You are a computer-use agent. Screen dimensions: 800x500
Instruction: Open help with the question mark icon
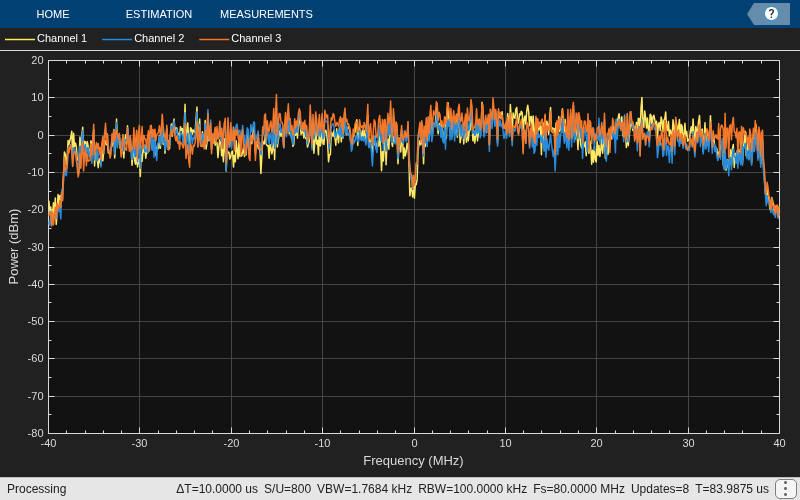(x=771, y=14)
